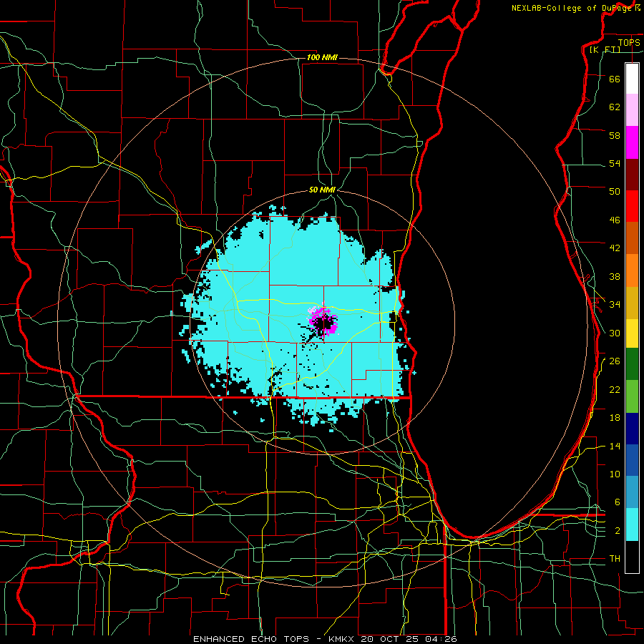Click the white swatch in the tops legend
The width and height of the screenshot is (644, 644).
click(x=632, y=79)
